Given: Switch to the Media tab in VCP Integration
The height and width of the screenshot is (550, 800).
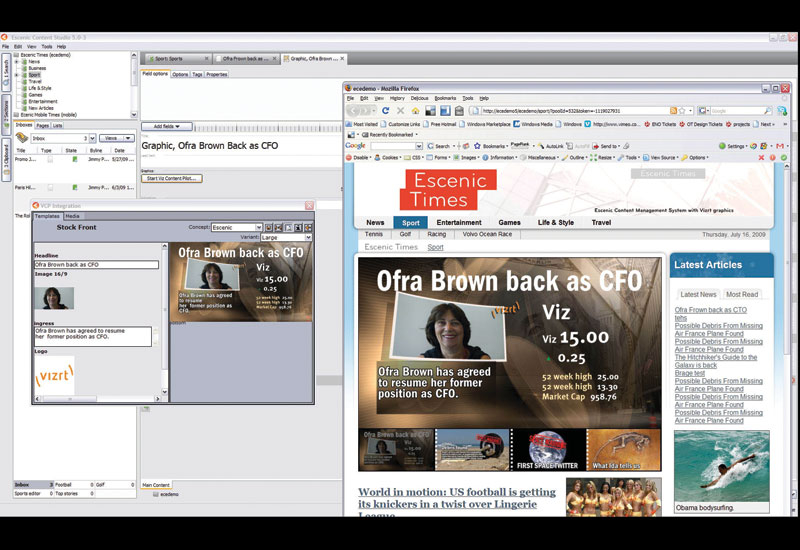Looking at the screenshot, I should (72, 216).
